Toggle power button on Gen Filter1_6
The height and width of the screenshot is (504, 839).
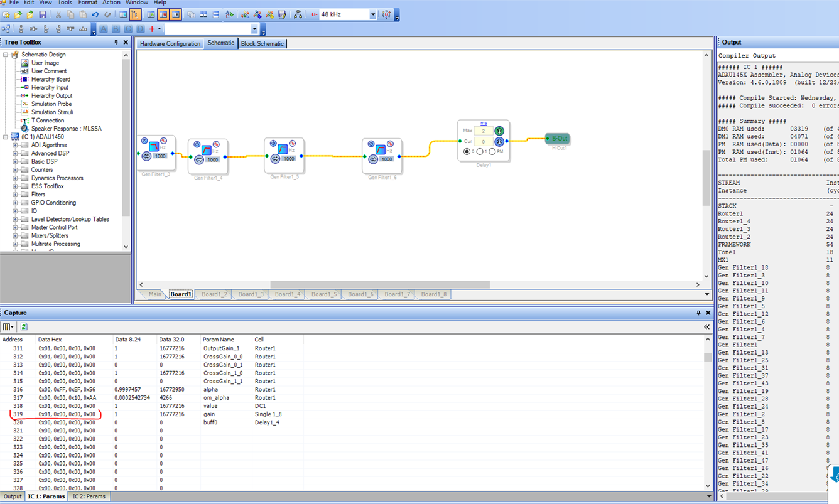point(371,144)
